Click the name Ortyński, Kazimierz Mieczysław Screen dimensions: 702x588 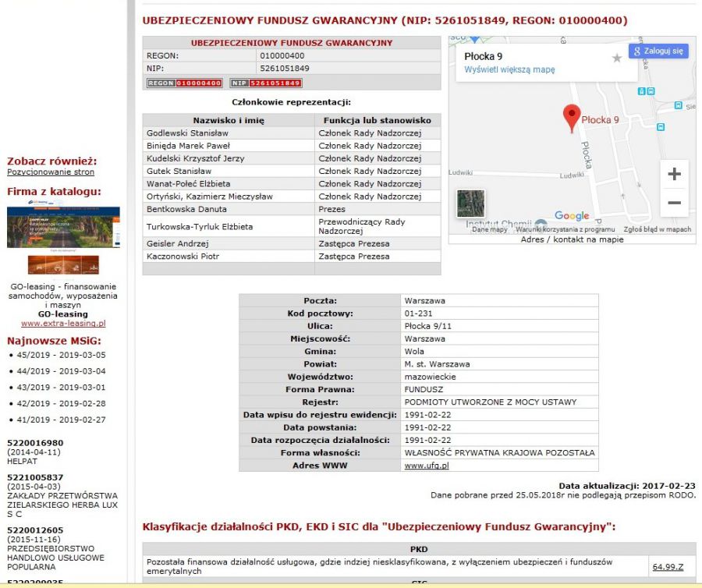(210, 196)
